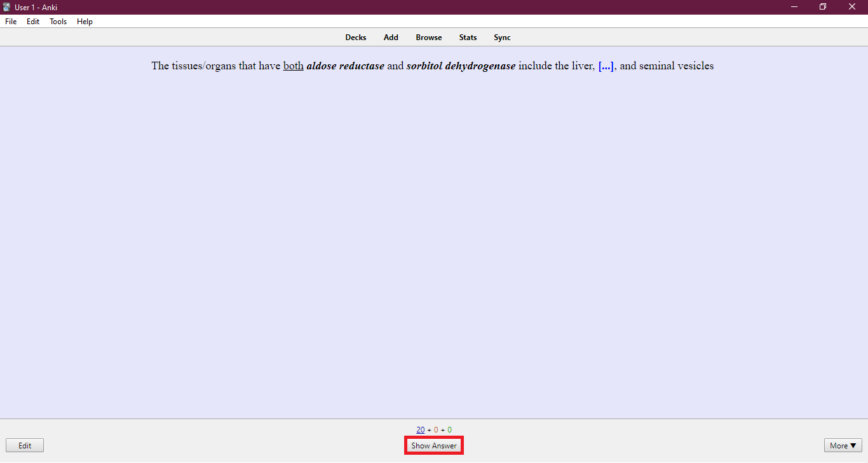This screenshot has height=463, width=868.
Task: Click the new cards count 20
Action: (420, 430)
